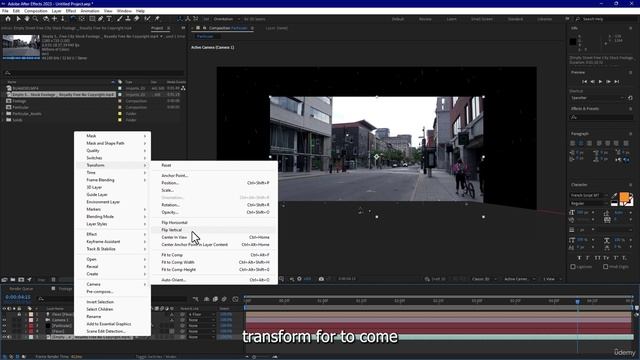Image resolution: width=640 pixels, height=360 pixels.
Task: Select the Zoom magnifier tool
Action: tap(36, 19)
